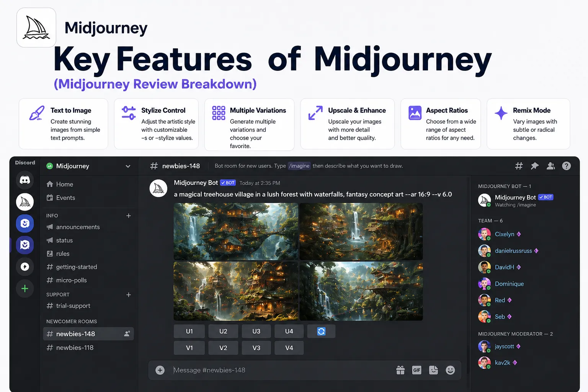
Task: Click the Midjourney logo tile above the title
Action: [x=36, y=28]
